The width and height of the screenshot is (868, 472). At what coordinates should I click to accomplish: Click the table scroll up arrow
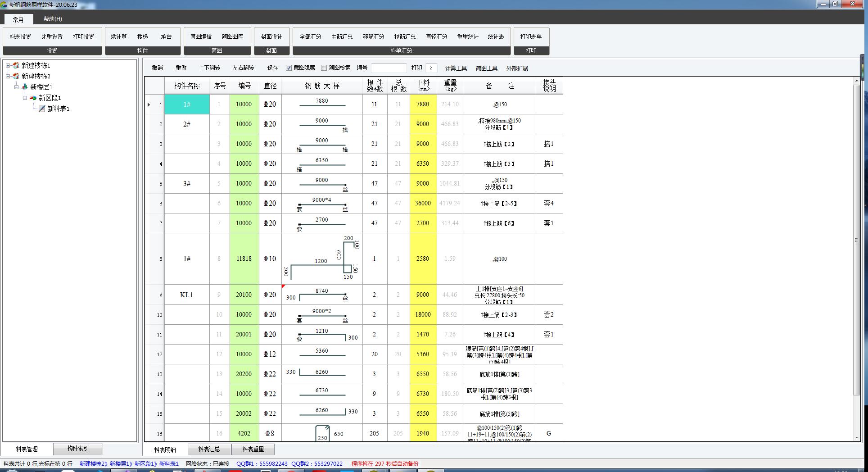click(x=856, y=81)
